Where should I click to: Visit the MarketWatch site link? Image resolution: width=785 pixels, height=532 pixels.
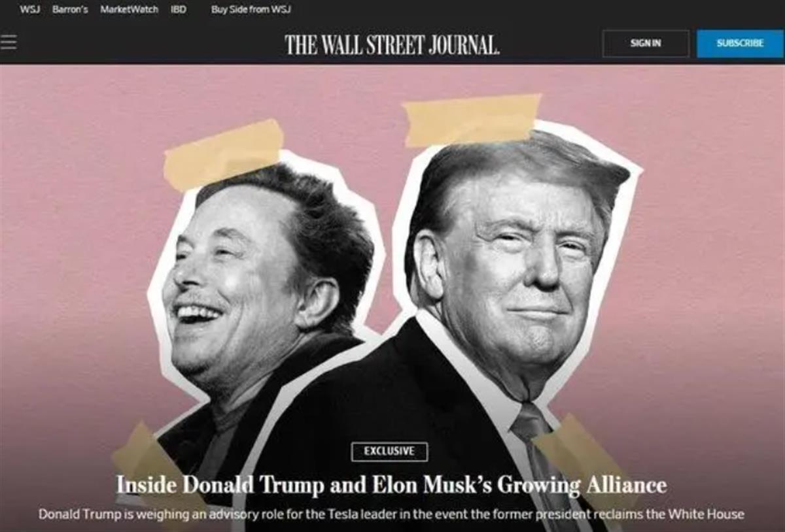[129, 9]
